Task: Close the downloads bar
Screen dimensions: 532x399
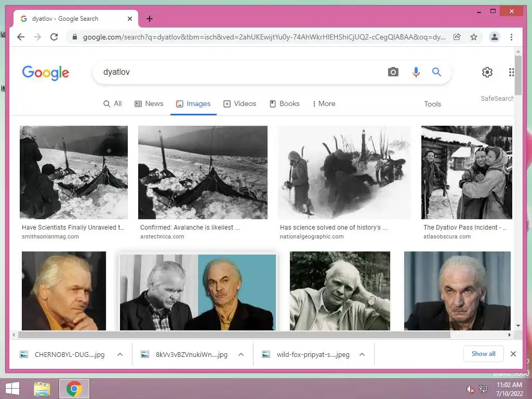Action: tap(513, 354)
